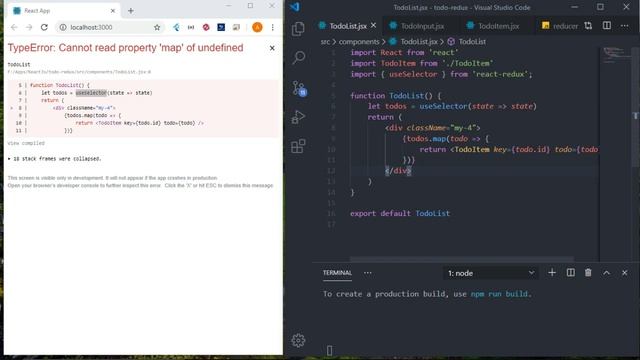The height and width of the screenshot is (360, 640).
Task: Open the TodoList.jsx file path link in error overlay
Action: pyautogui.click(x=79, y=72)
